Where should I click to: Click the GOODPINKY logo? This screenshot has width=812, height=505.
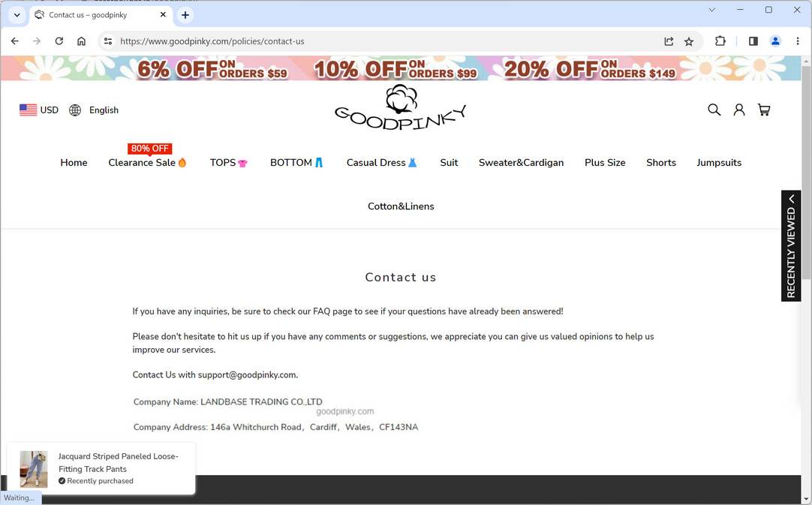[x=401, y=107]
